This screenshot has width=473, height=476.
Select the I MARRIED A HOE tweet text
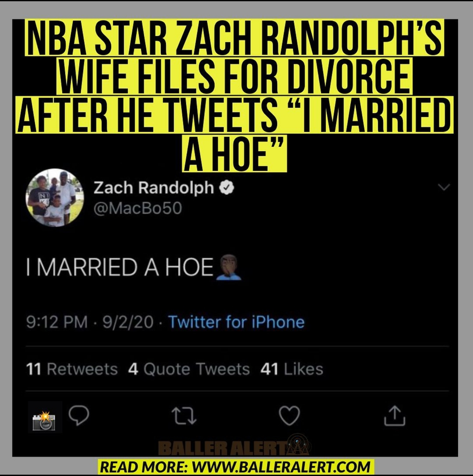click(x=120, y=267)
